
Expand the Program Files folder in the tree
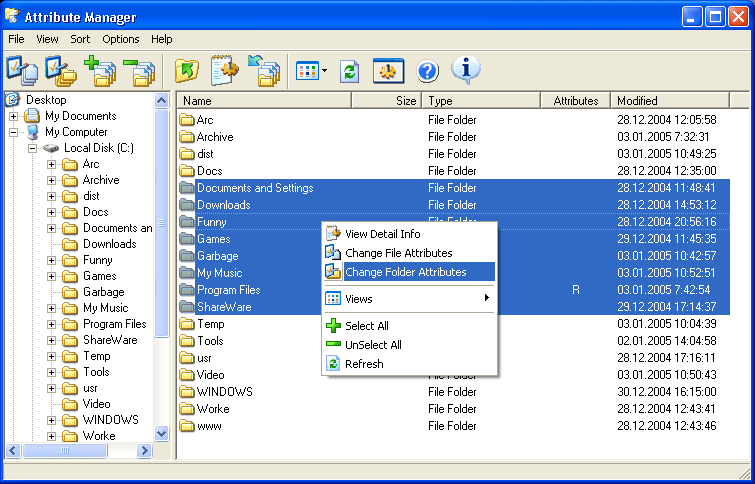pyautogui.click(x=52, y=324)
